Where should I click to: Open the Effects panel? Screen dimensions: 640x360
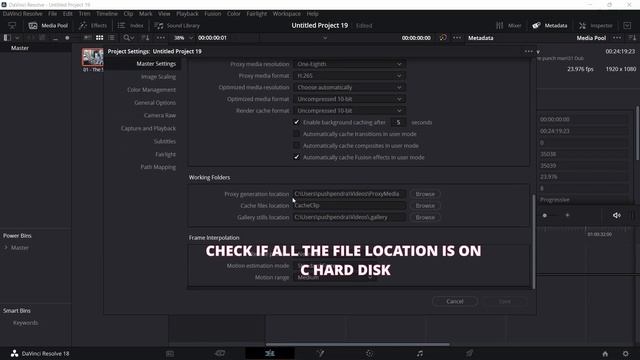[x=93, y=25]
